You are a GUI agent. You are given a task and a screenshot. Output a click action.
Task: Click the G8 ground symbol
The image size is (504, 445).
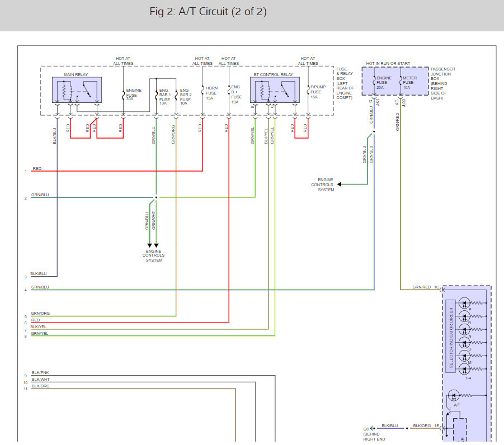coord(373,428)
